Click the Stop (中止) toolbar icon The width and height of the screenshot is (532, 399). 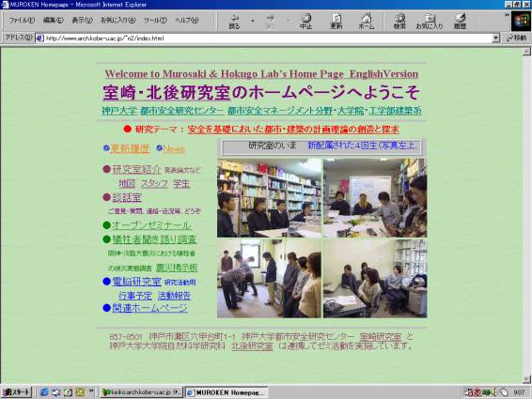click(306, 22)
